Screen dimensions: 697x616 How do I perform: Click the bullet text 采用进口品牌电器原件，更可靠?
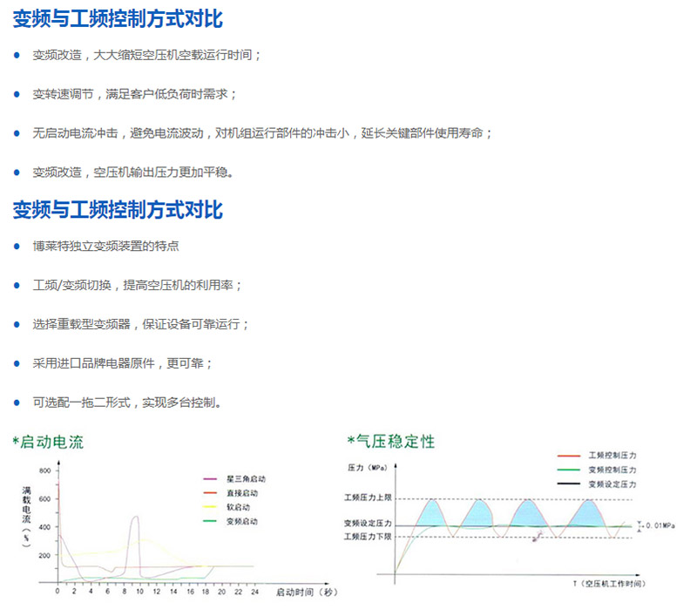tap(122, 363)
